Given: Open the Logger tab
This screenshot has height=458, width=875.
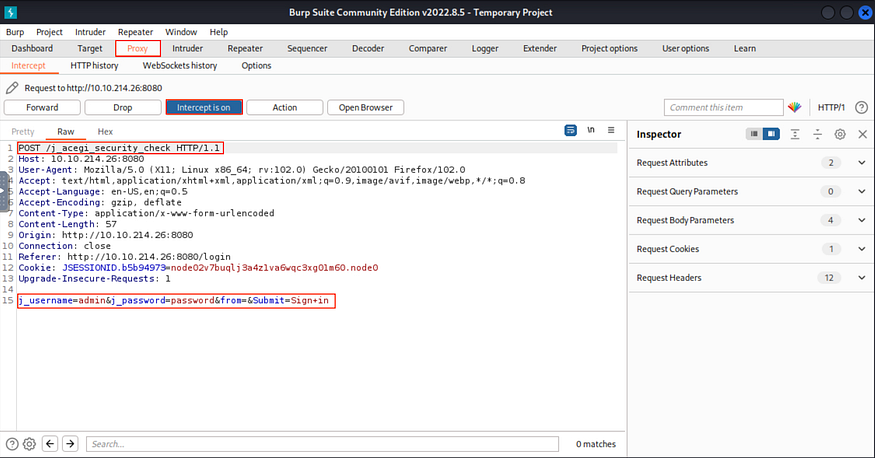Looking at the screenshot, I should coord(485,49).
